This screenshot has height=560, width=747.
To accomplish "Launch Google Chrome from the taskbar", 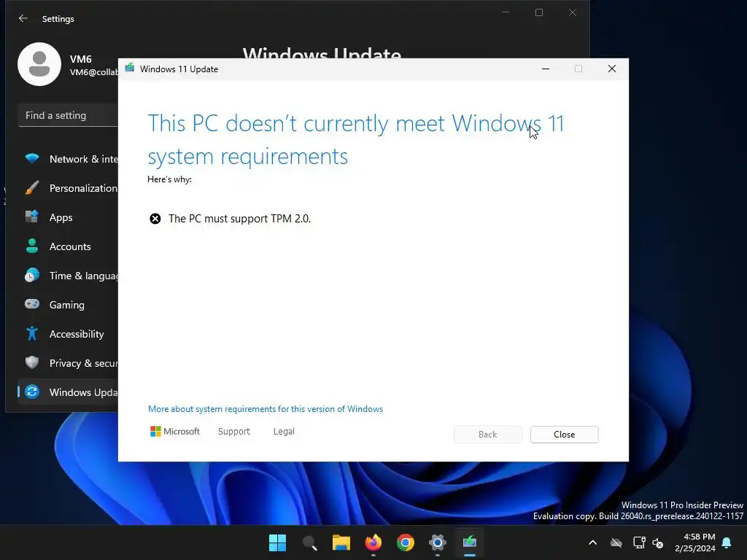I will [x=406, y=542].
